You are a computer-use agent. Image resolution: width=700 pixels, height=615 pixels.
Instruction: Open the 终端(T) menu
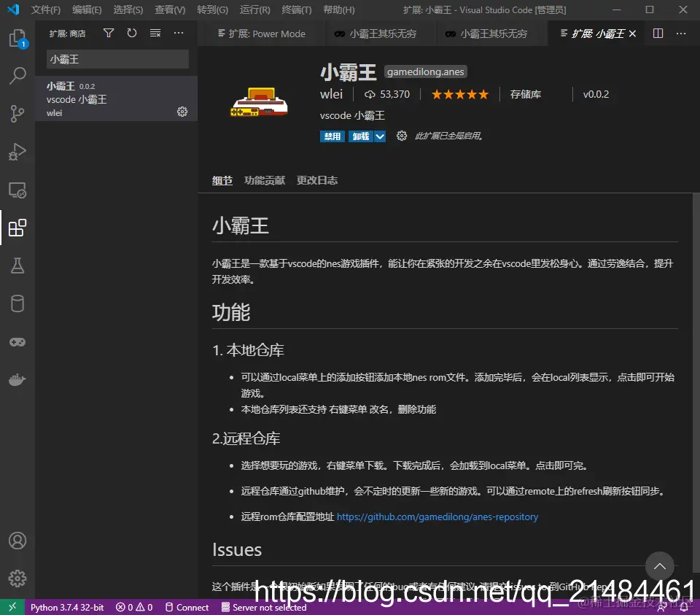pos(295,9)
